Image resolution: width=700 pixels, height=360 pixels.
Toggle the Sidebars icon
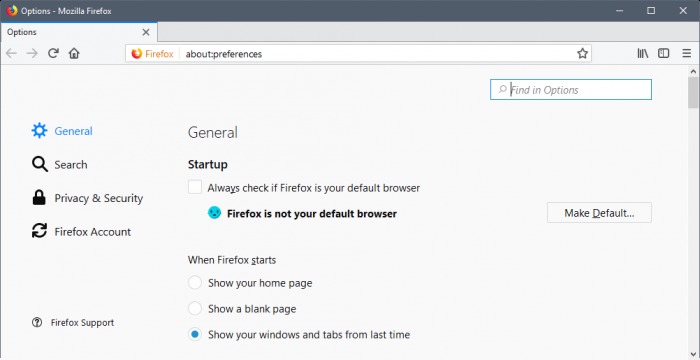[664, 54]
